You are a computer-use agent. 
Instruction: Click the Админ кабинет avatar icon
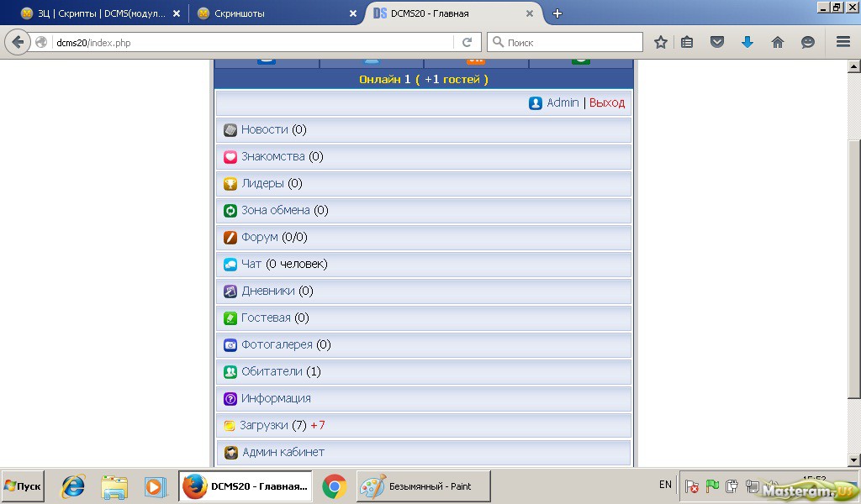(230, 453)
